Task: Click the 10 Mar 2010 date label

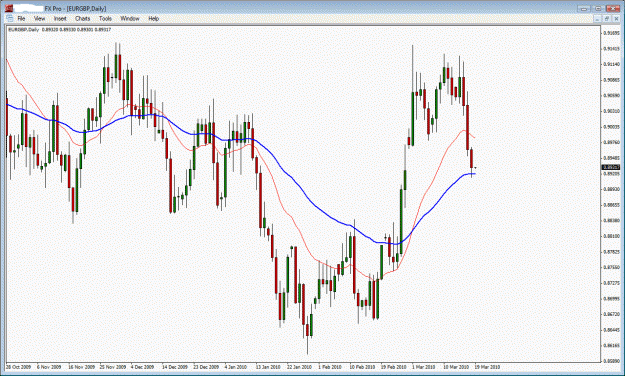Action: [456, 367]
